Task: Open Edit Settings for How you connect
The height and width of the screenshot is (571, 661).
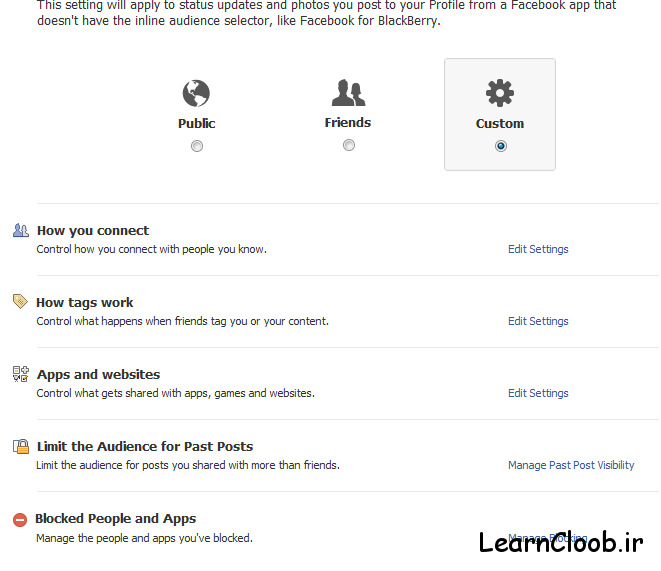Action: pyautogui.click(x=538, y=249)
